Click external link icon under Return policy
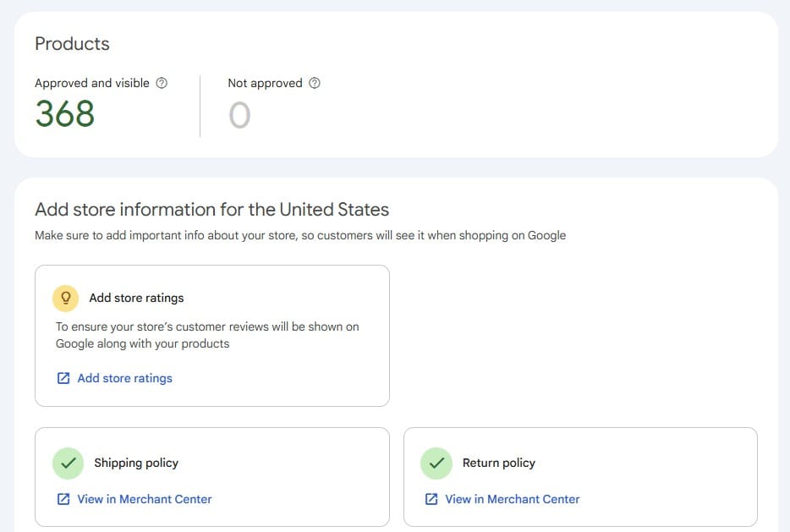 pyautogui.click(x=431, y=499)
